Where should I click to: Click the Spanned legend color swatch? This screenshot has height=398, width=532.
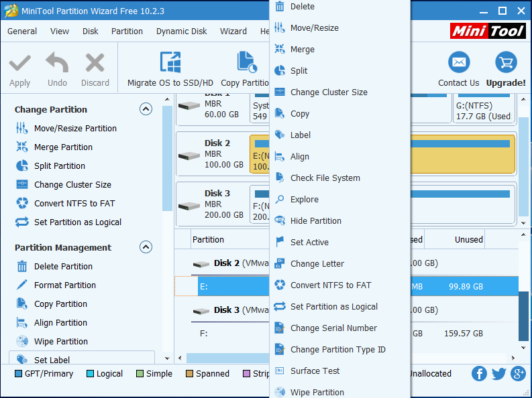(189, 374)
